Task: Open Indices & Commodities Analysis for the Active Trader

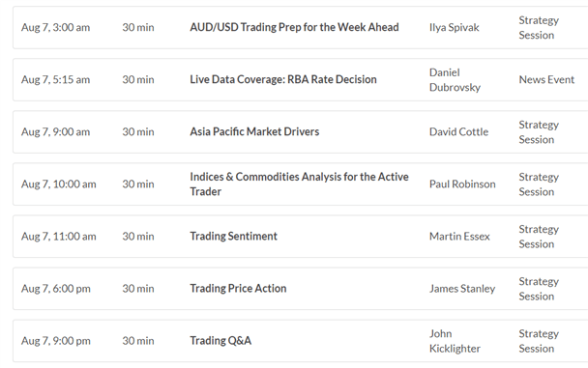Action: pyautogui.click(x=299, y=184)
